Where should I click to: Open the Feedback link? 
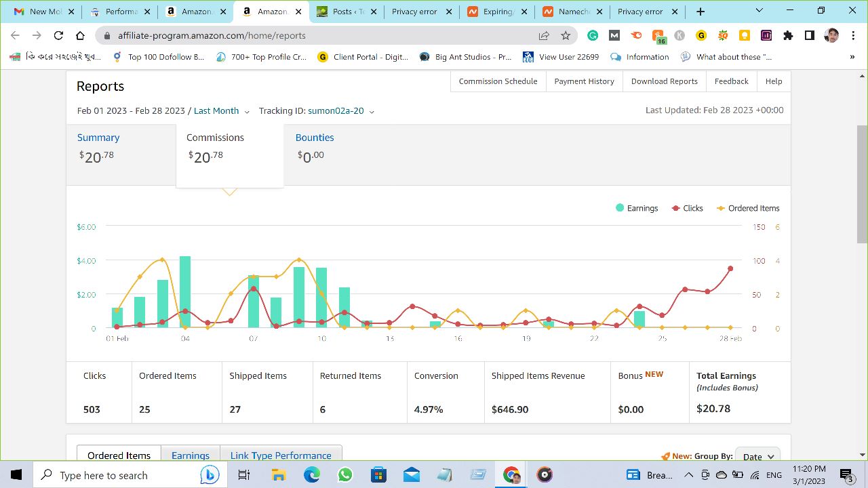click(731, 81)
